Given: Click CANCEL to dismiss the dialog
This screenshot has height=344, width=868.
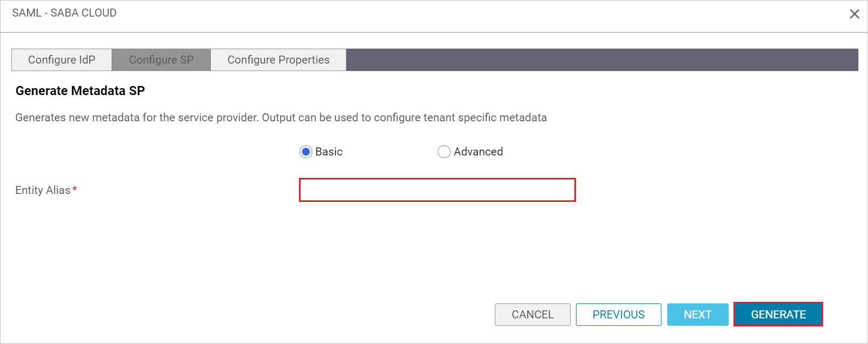Looking at the screenshot, I should pos(532,315).
